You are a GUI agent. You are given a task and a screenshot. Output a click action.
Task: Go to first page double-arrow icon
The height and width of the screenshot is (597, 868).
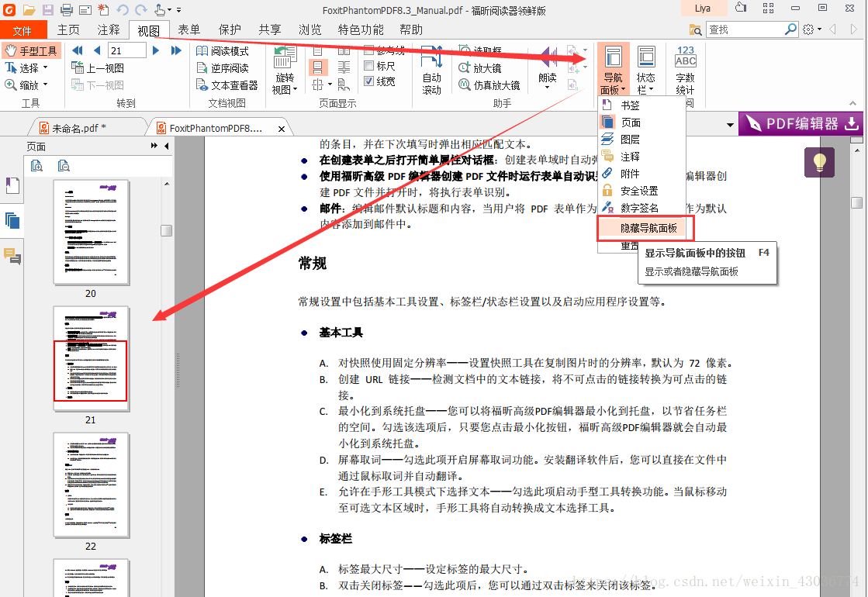[x=78, y=50]
